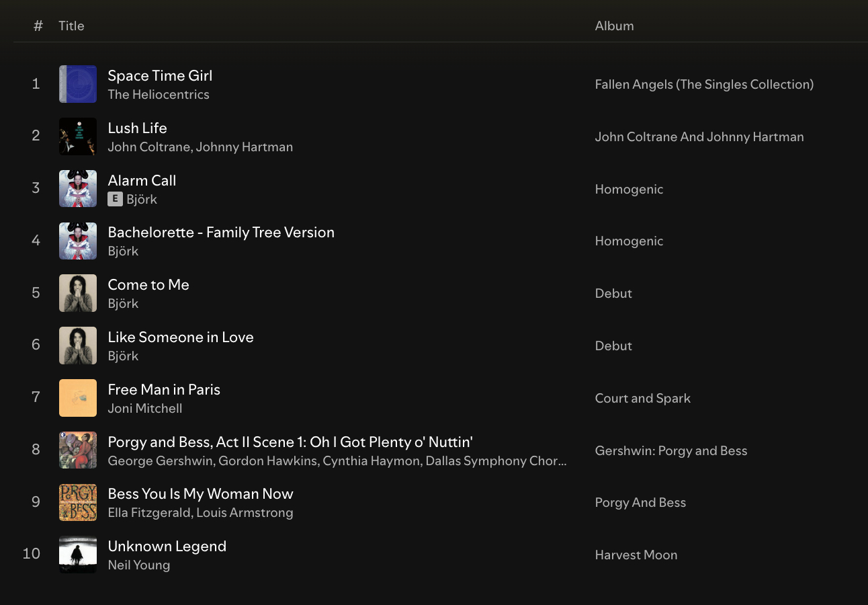Open The Heliocentrics artist link
Image resolution: width=868 pixels, height=605 pixels.
click(x=159, y=95)
